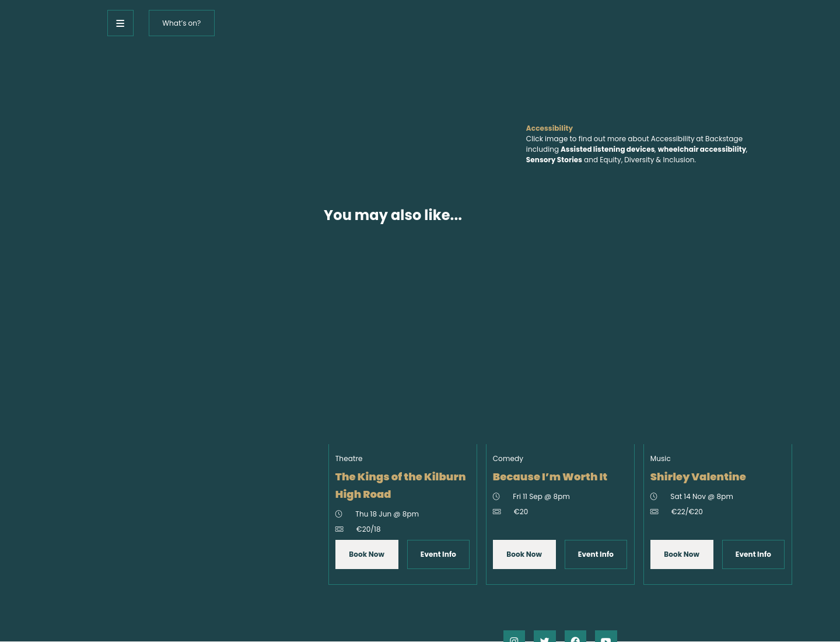This screenshot has height=642, width=840.
Task: Click the What's on? button
Action: (181, 23)
